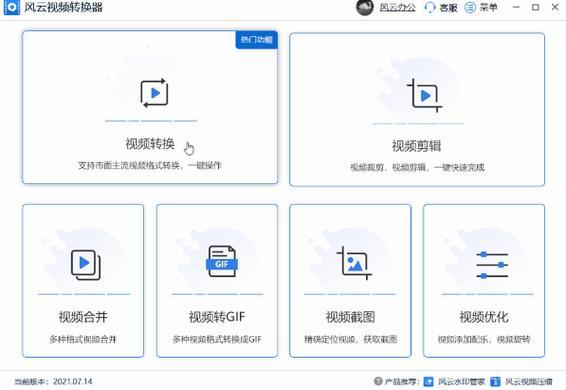Viewport: 566px width, 390px height.
Task: Click the 产品推荐 label
Action: click(x=401, y=381)
